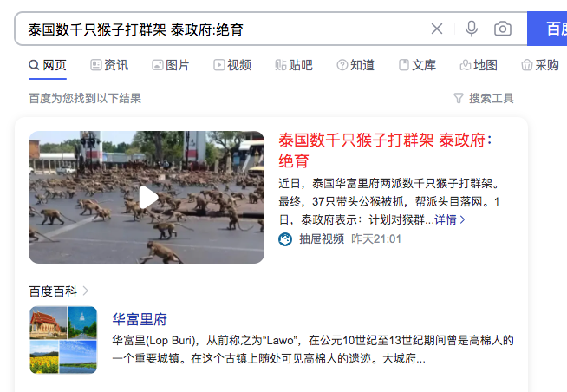This screenshot has height=392, width=567.
Task: Open image search with the camera icon
Action: [x=503, y=29]
